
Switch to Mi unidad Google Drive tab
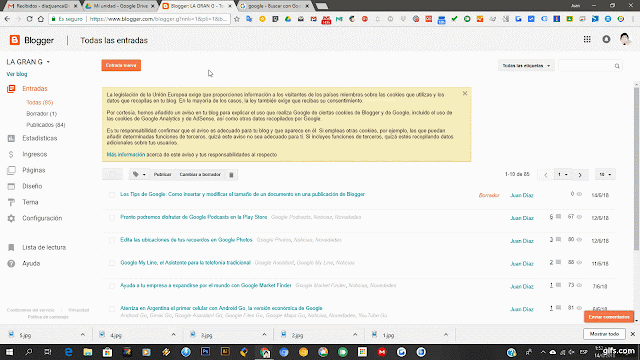[x=120, y=6]
